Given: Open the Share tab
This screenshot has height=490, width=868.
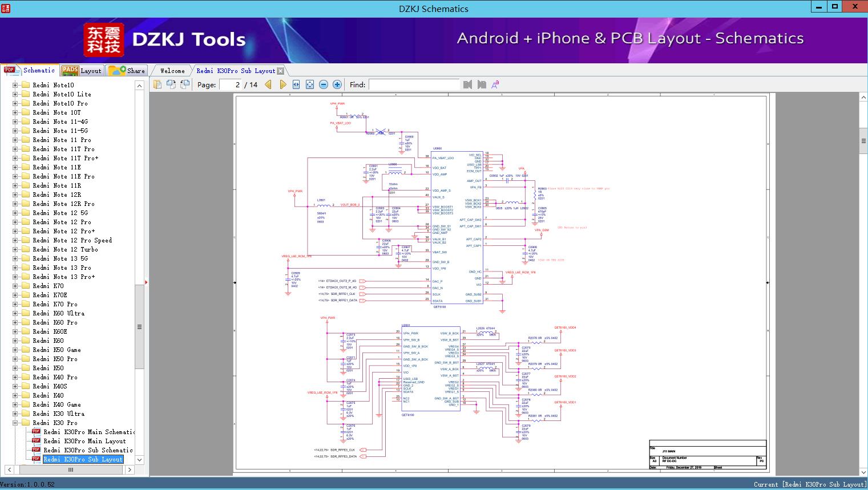Looking at the screenshot, I should (x=127, y=71).
